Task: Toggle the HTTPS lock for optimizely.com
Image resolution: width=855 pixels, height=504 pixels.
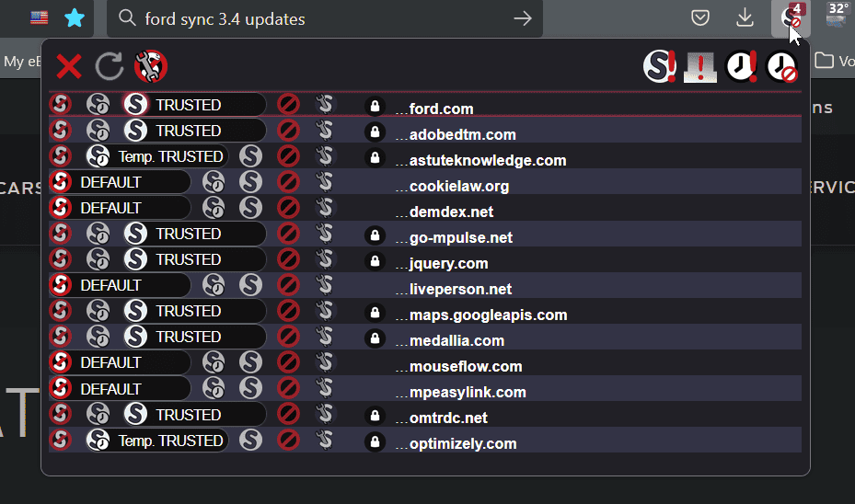Action: click(375, 441)
